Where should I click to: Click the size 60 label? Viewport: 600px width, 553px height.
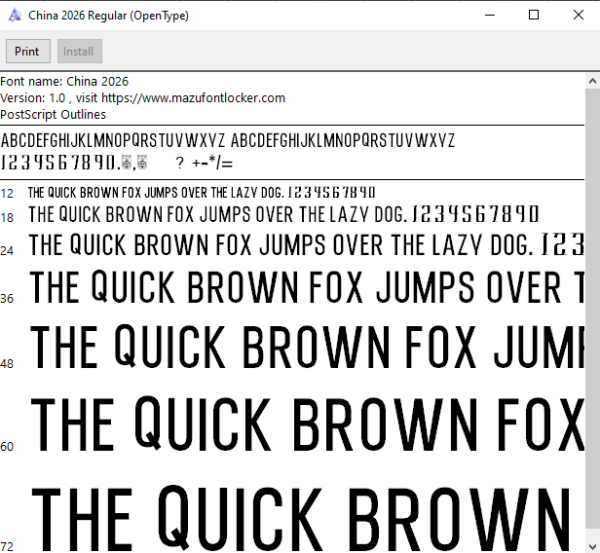[7, 447]
